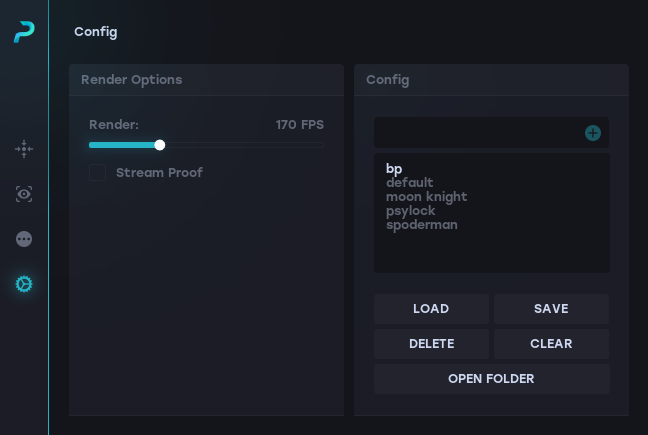
Task: Click the plus icon to add config
Action: click(x=593, y=133)
